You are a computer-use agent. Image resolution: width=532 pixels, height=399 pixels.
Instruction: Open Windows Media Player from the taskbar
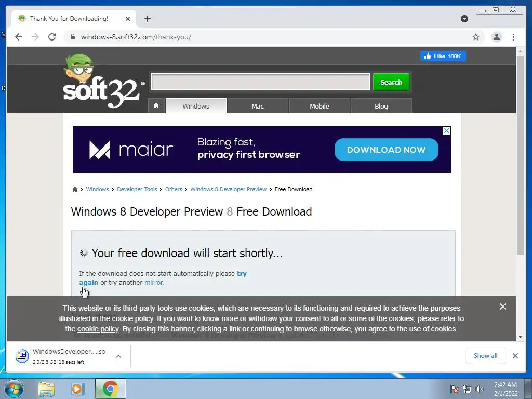click(x=77, y=389)
